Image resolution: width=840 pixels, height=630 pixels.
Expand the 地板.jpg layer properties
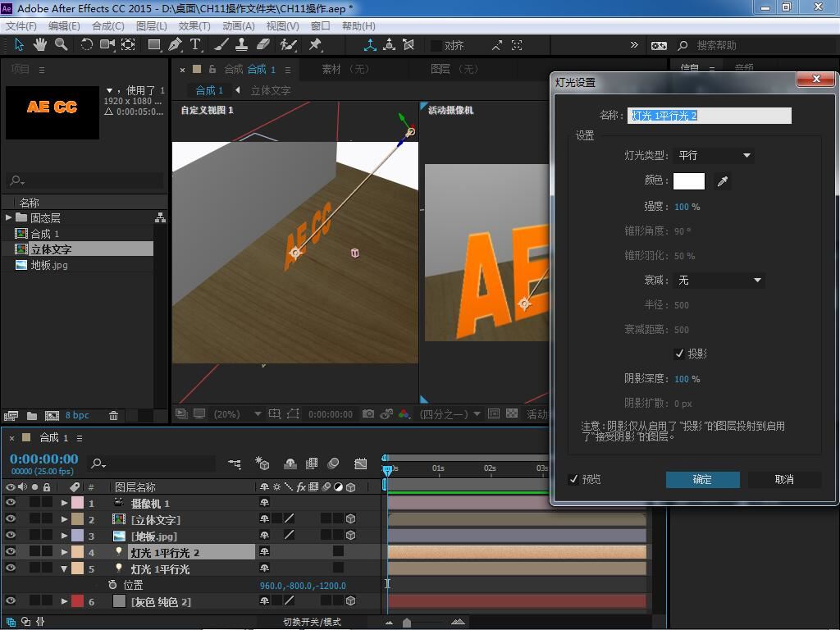coord(64,536)
